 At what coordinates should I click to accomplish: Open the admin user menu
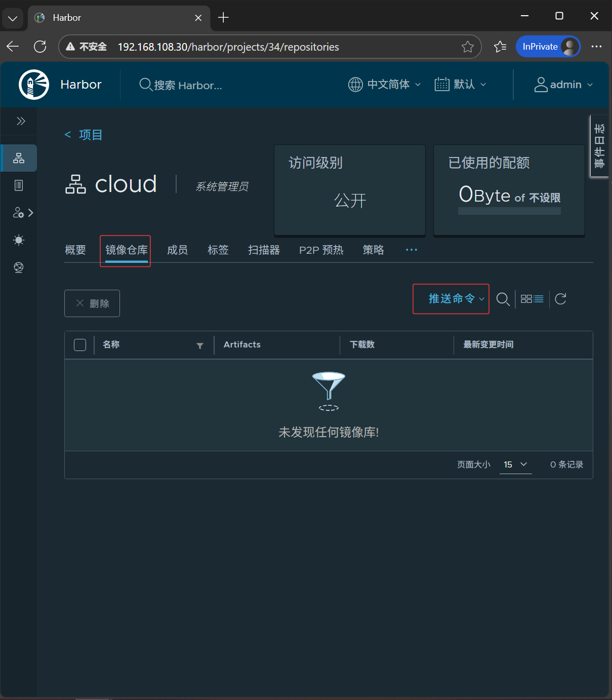[563, 85]
